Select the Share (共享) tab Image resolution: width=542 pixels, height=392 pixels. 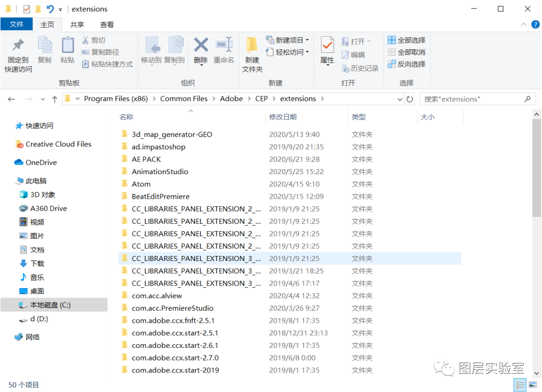(x=77, y=25)
